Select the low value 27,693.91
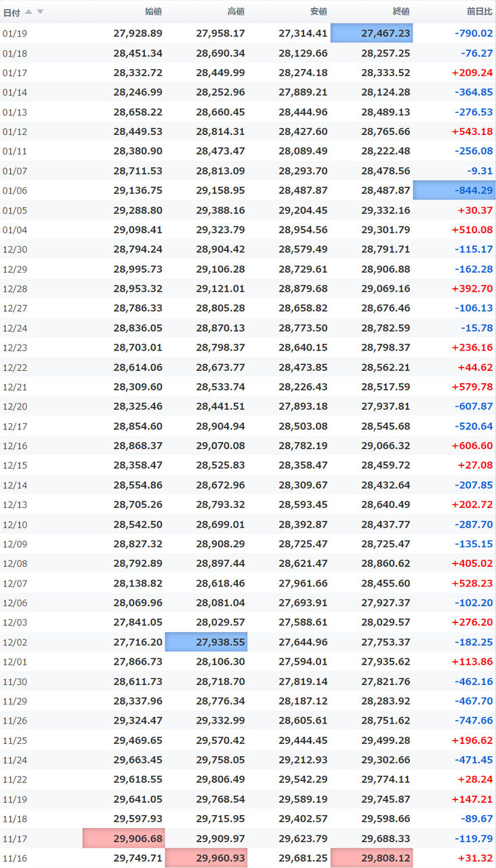 click(x=303, y=603)
